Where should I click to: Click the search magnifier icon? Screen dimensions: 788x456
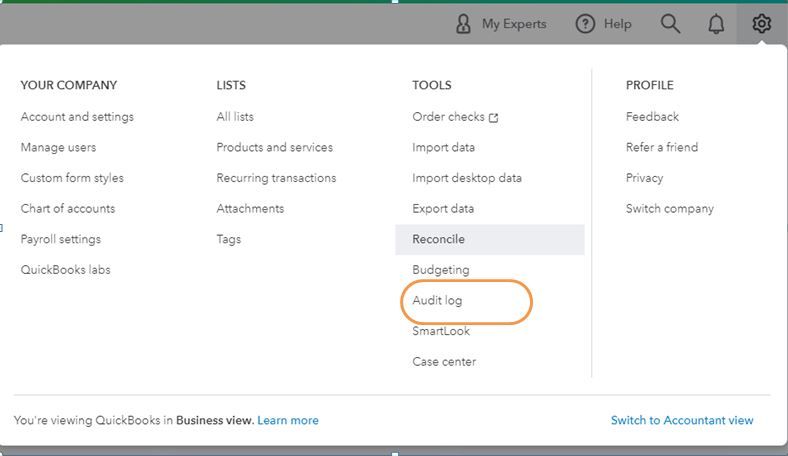[x=670, y=24]
